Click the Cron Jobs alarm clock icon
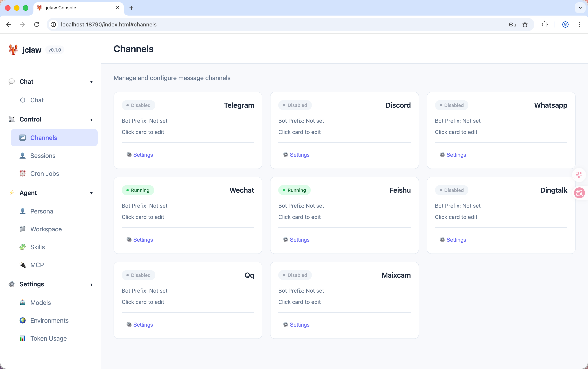588x369 pixels. click(x=22, y=174)
